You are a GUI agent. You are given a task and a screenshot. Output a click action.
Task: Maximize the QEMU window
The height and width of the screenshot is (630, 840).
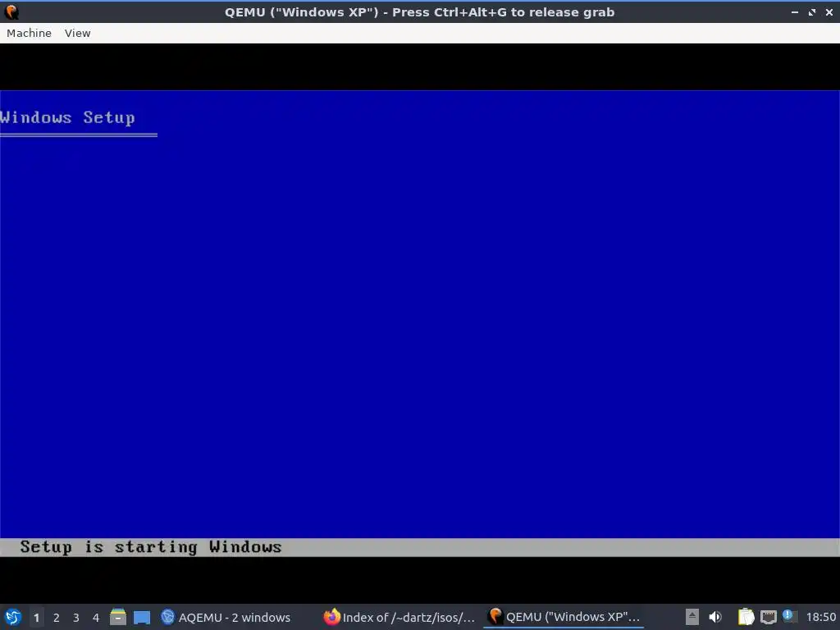click(812, 11)
